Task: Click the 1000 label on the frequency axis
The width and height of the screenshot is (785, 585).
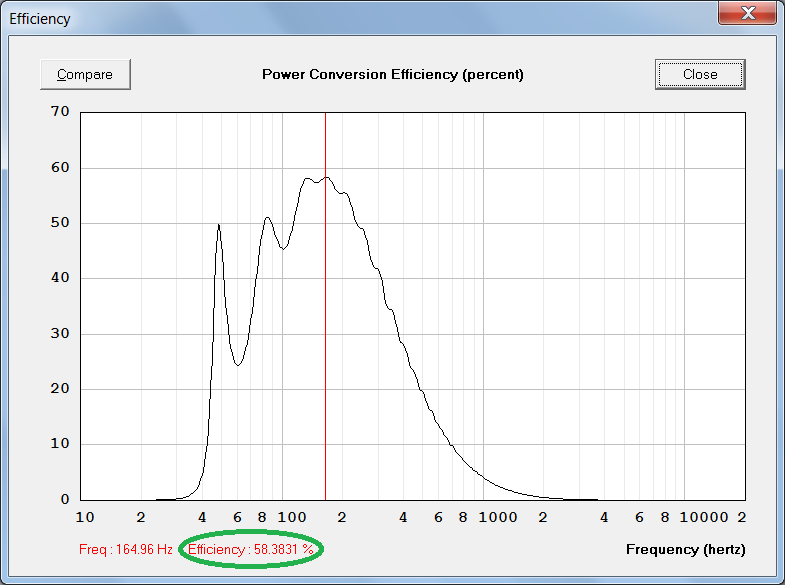Action: coord(498,517)
